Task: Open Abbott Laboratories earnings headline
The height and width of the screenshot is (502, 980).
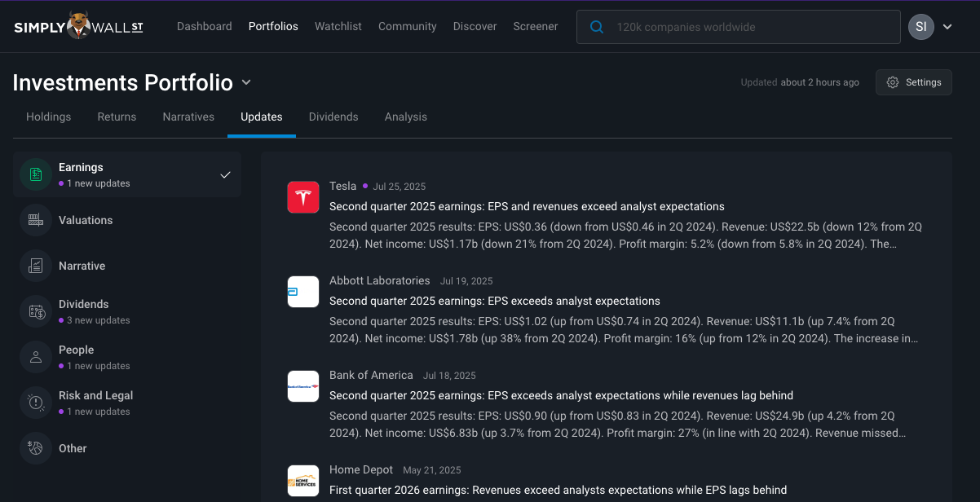Action: (495, 301)
